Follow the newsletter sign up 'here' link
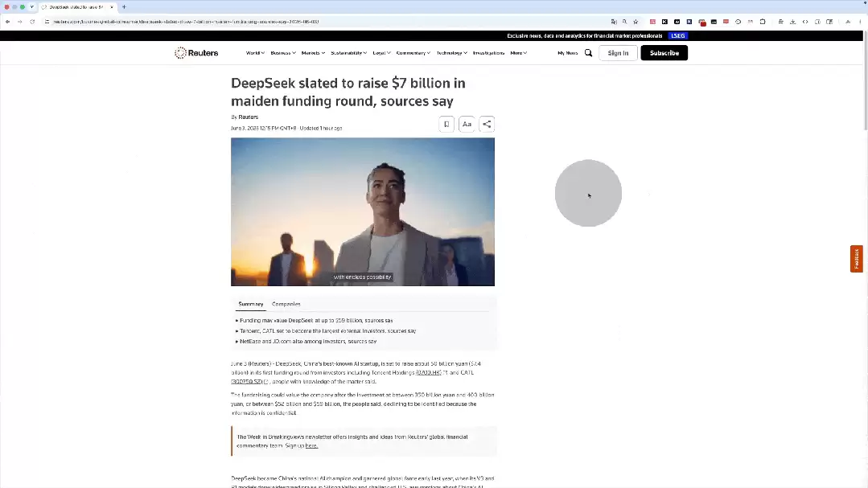 click(x=311, y=445)
